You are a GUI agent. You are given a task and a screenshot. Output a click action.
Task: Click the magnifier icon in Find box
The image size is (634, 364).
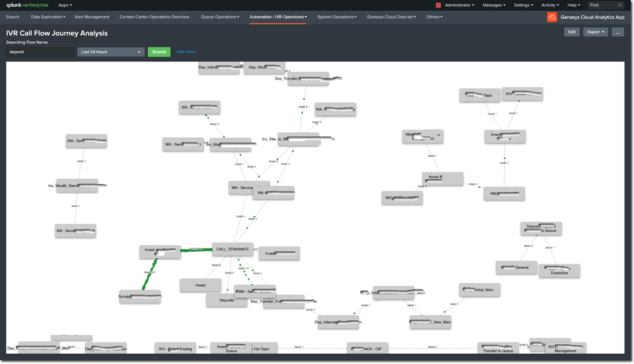pyautogui.click(x=620, y=5)
